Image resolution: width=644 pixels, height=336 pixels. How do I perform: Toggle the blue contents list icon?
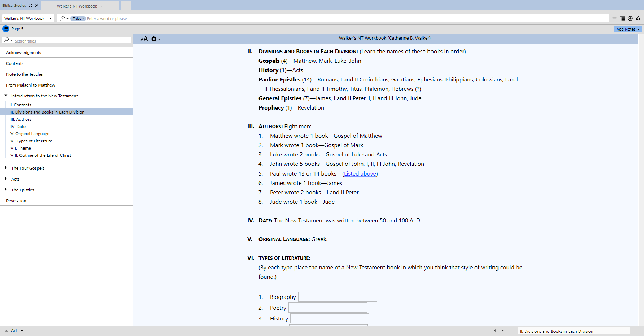click(x=6, y=29)
